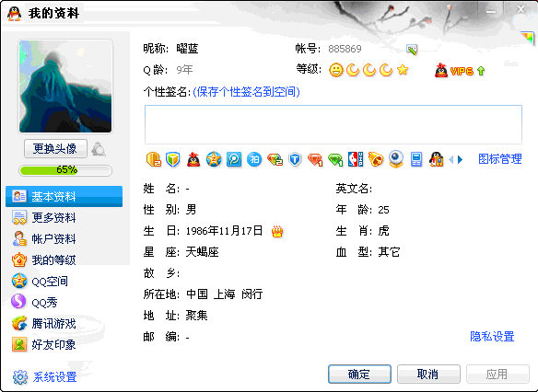Close the 我的资料 window

521,10
